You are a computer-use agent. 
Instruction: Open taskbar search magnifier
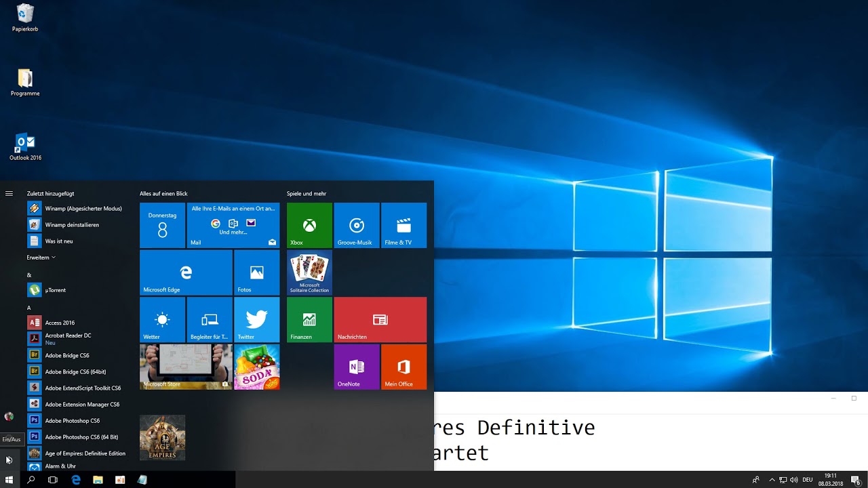click(x=31, y=480)
